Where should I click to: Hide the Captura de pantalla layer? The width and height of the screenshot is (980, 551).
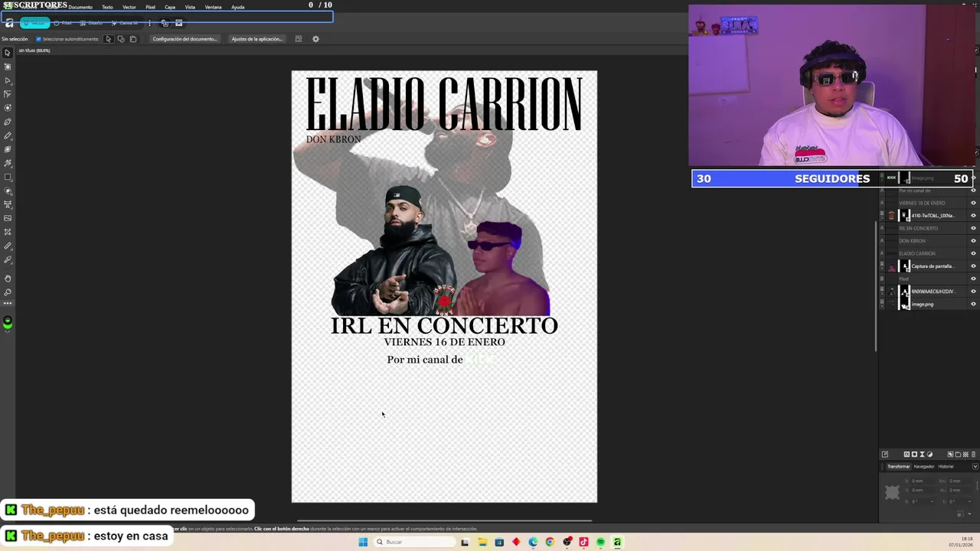click(973, 266)
